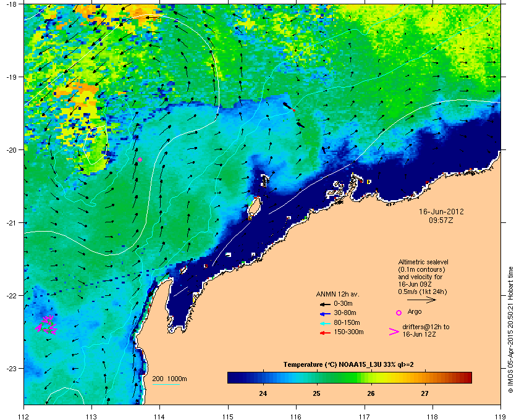Click the date label 16-Jun-2012
Viewport: 519px width, 420px height.
441,211
